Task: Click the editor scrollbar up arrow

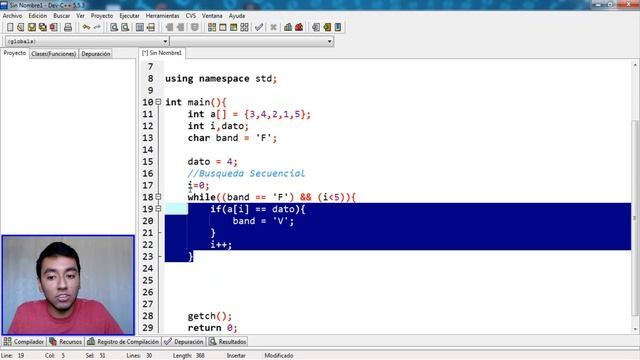Action: click(635, 65)
